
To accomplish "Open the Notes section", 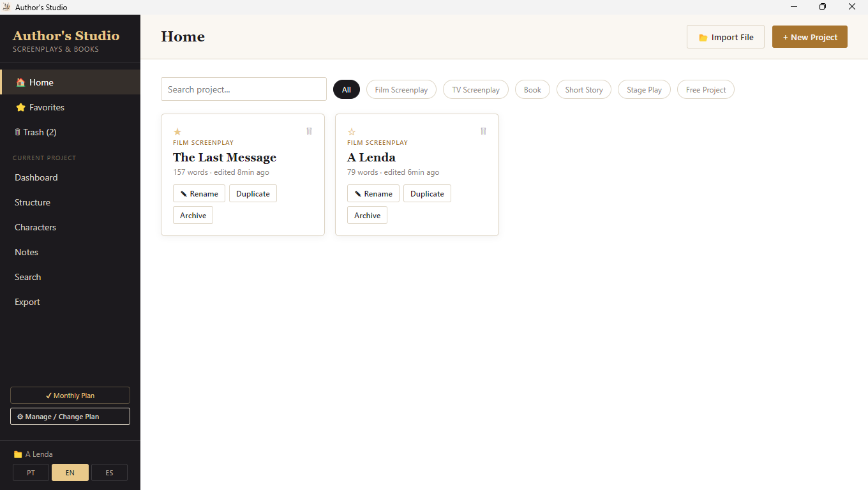I will 70,252.
